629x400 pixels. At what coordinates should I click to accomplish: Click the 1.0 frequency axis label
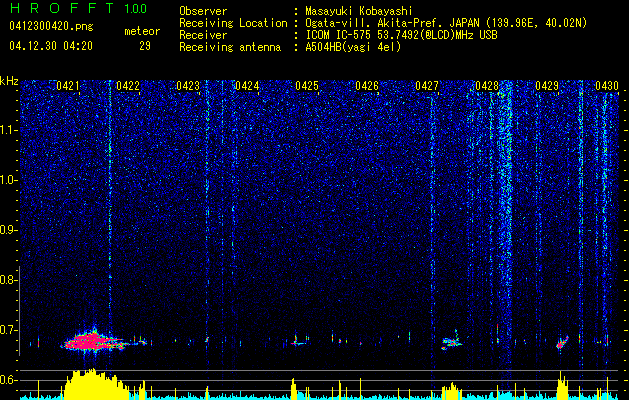tap(8, 180)
